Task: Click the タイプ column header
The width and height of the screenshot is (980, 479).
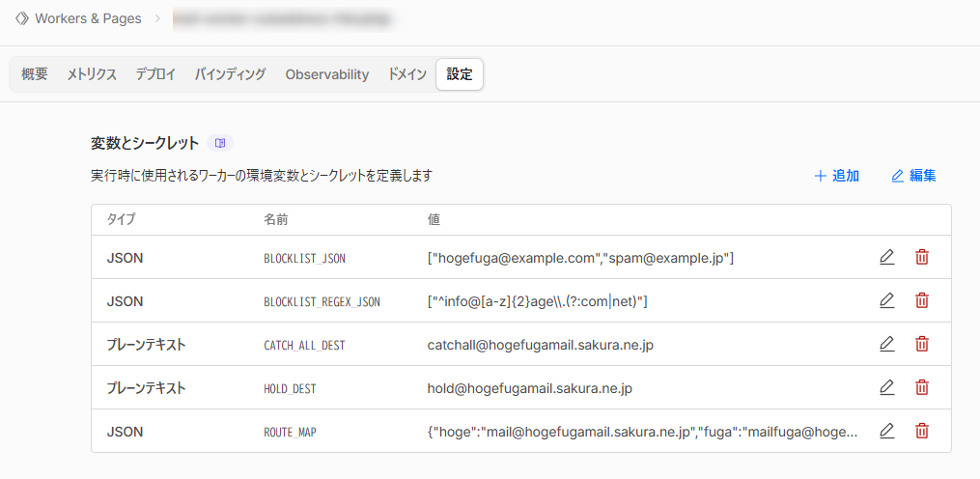Action: click(121, 219)
